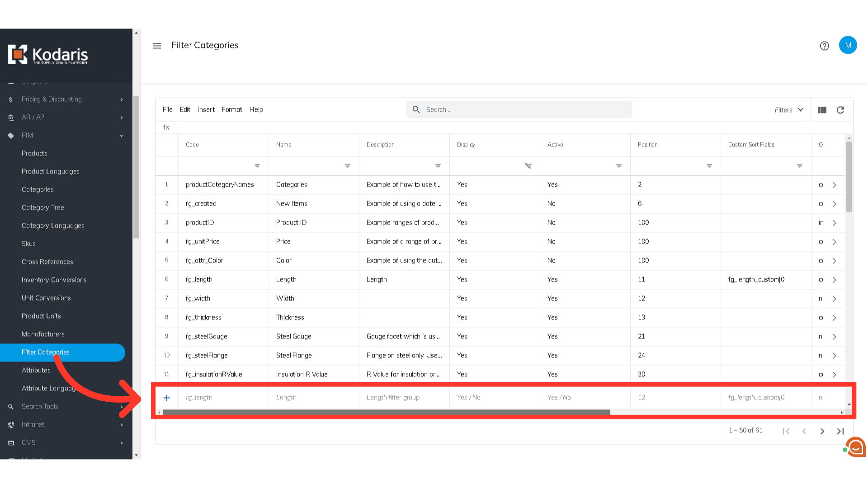
Task: Open the help question mark icon
Action: pyautogui.click(x=824, y=46)
